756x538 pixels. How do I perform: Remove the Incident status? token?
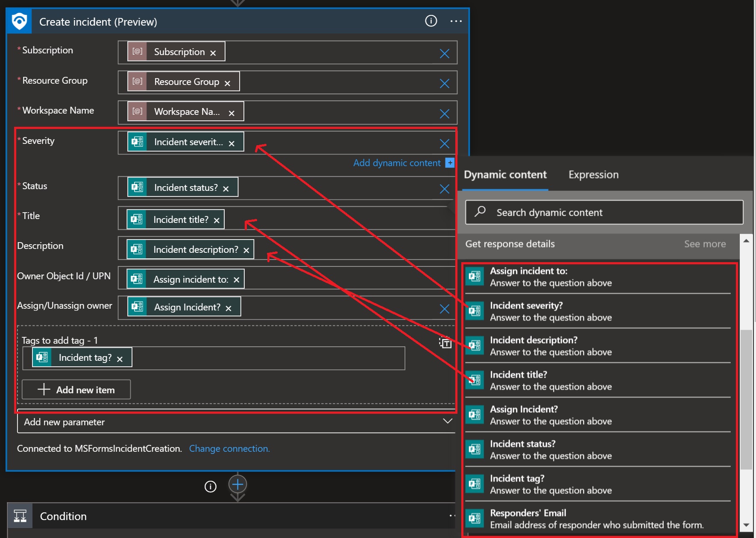pyautogui.click(x=226, y=189)
